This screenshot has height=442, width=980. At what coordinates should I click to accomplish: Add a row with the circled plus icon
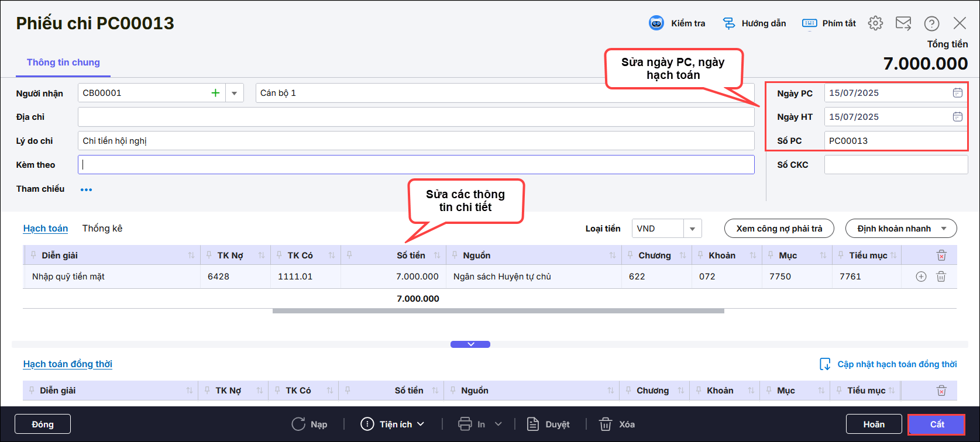click(x=921, y=277)
